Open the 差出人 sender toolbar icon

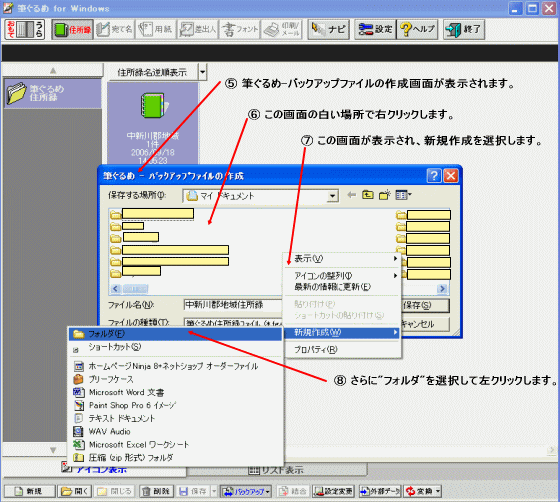[198, 29]
